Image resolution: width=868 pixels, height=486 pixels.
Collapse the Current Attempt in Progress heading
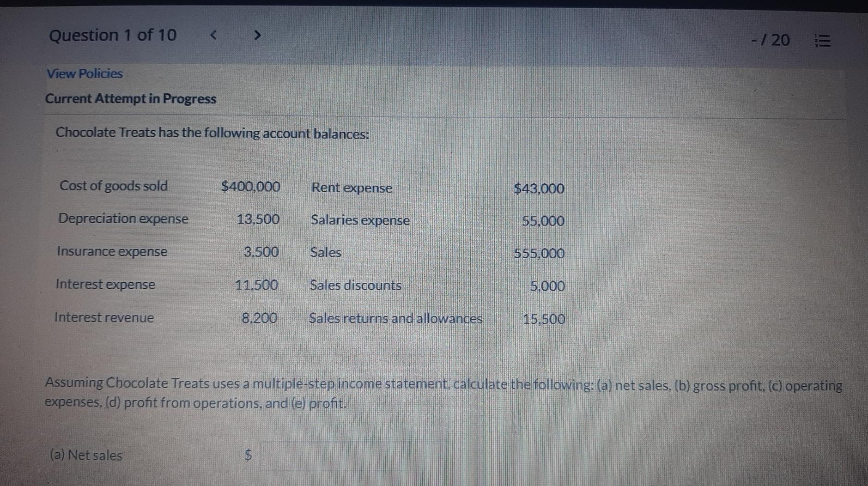[x=131, y=98]
